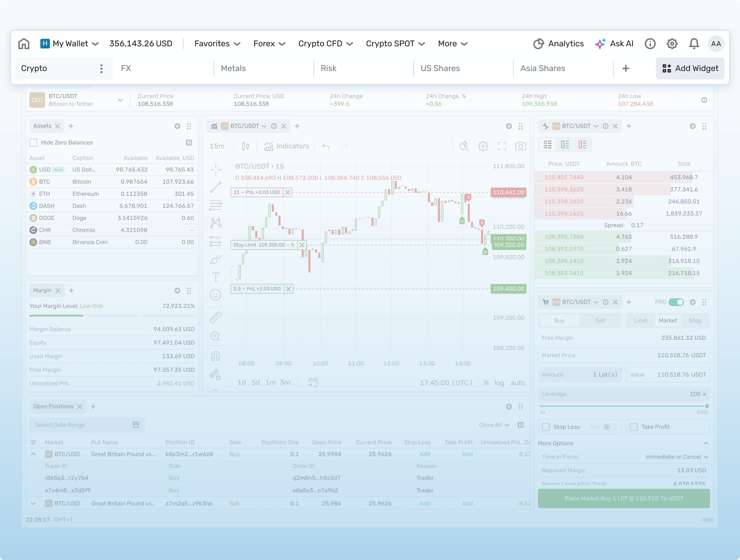
Task: Click the info circle icon in the top bar
Action: tap(650, 43)
